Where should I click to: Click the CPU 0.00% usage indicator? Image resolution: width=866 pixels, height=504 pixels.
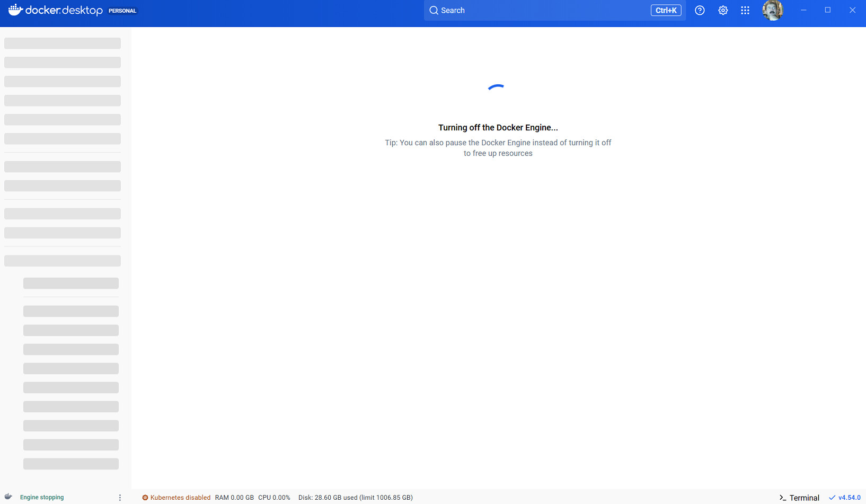click(275, 497)
